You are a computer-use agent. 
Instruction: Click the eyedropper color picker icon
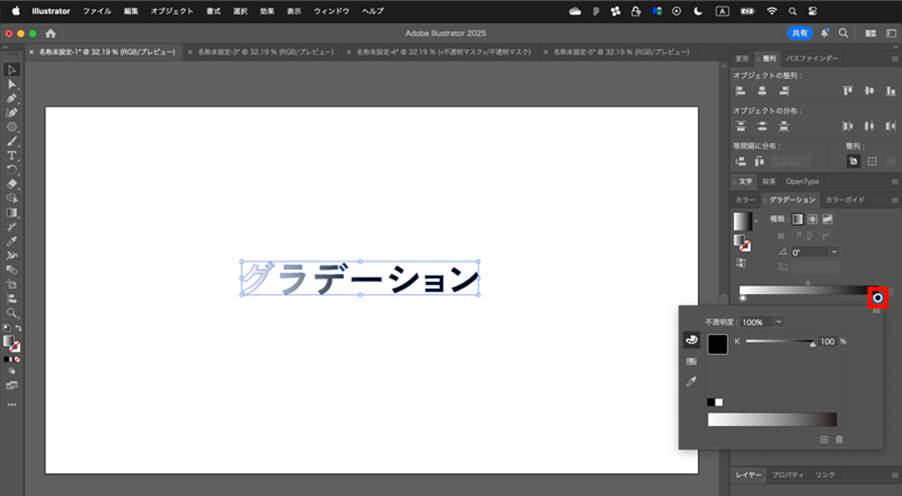click(691, 381)
